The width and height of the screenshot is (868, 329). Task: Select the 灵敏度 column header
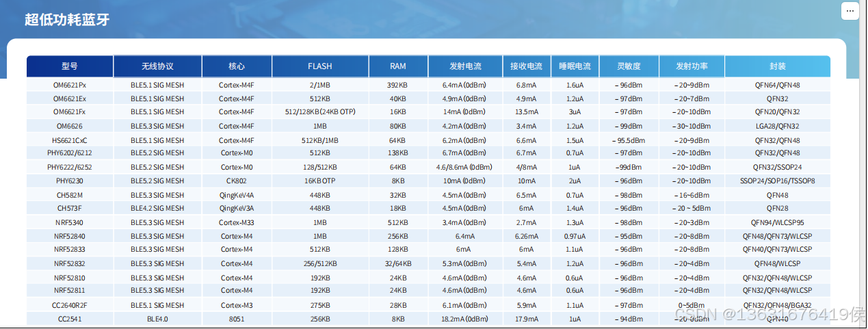tap(629, 66)
